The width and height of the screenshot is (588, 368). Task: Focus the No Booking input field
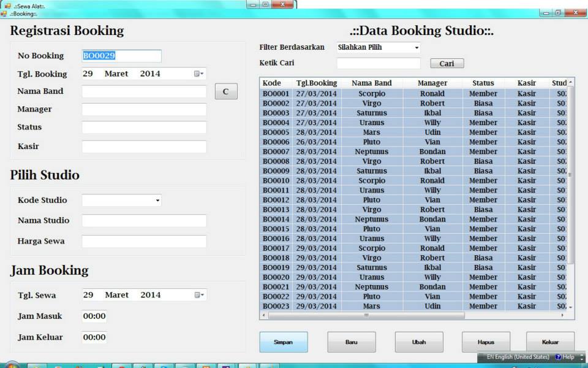[121, 56]
